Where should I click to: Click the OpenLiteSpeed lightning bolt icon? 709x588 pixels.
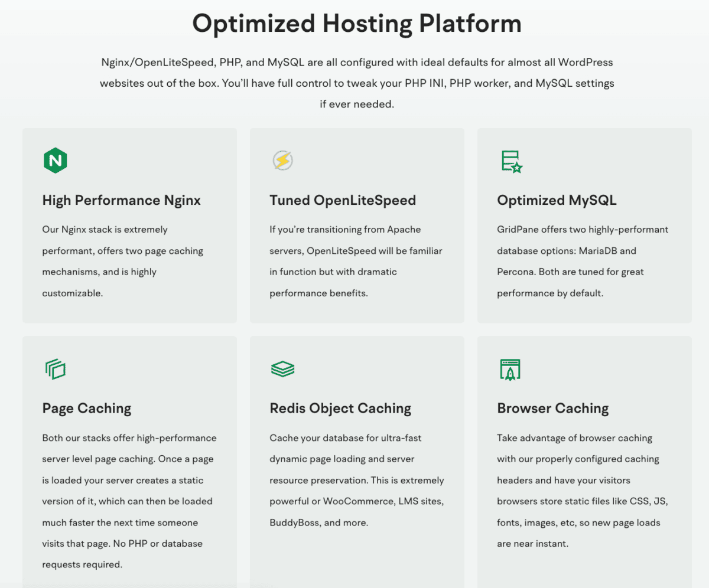282,161
